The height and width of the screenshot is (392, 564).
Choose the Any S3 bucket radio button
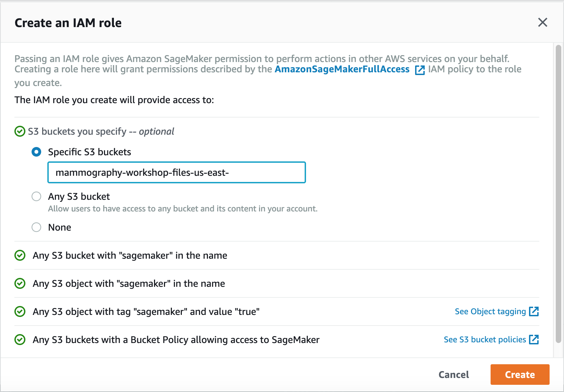(36, 196)
